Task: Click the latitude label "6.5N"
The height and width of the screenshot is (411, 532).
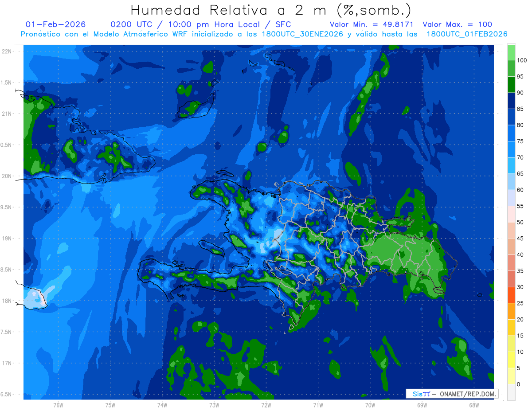Action: pos(7,394)
